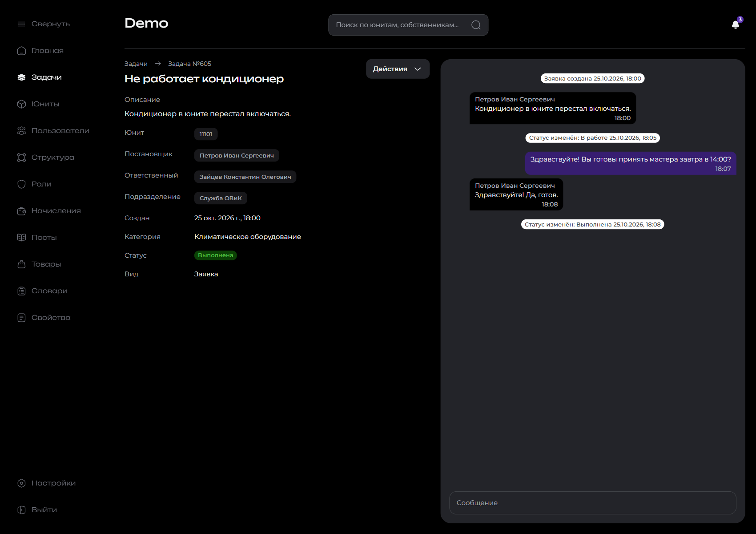Select Начисления menu label

tap(56, 211)
